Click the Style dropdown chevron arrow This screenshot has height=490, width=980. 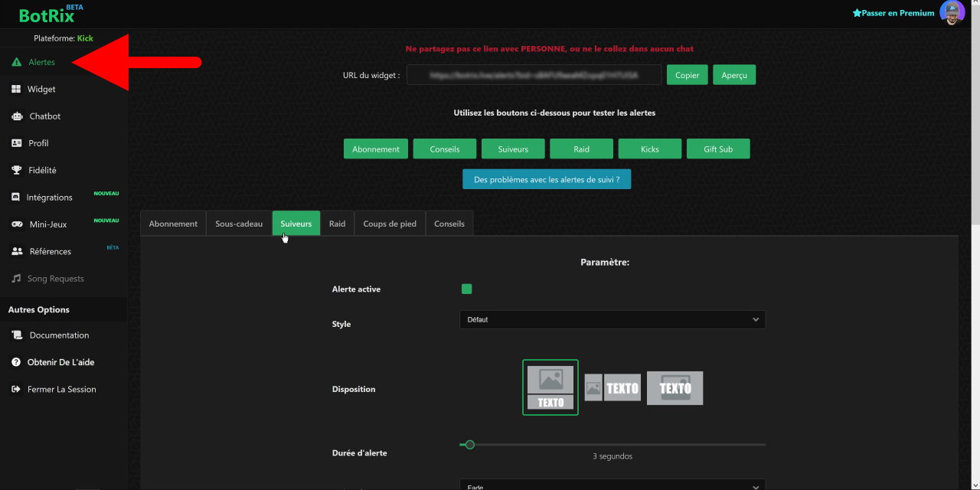tap(756, 319)
